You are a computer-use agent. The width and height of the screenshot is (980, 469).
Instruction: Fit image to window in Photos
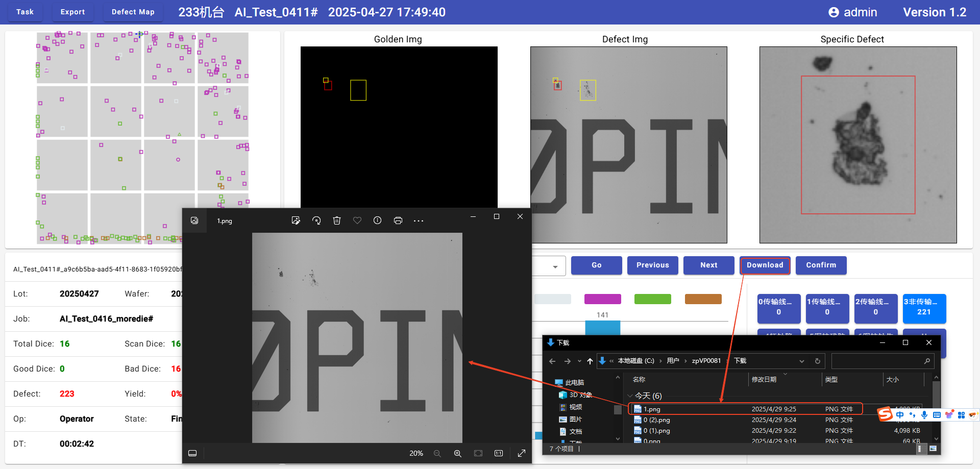coord(478,453)
